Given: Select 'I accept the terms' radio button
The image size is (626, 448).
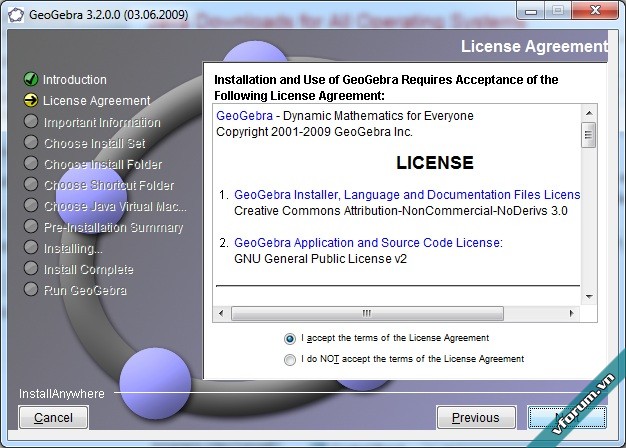Looking at the screenshot, I should 290,339.
